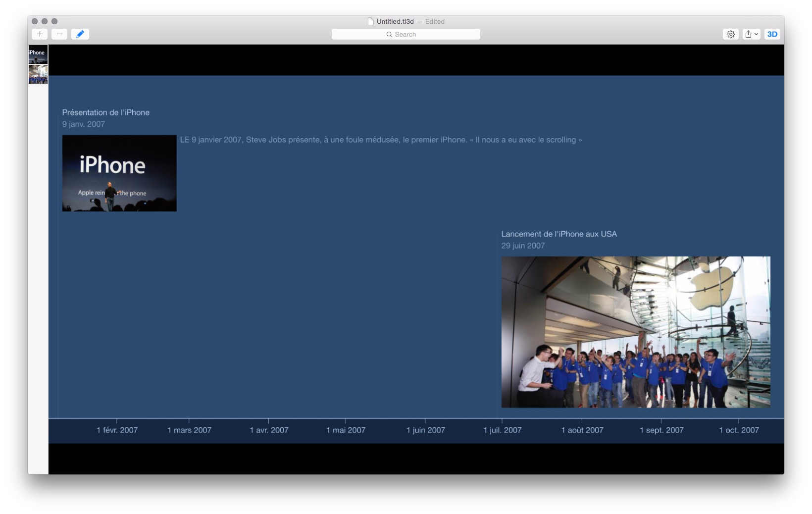812x514 pixels.
Task: Click the 1 mars 2007 timeline marker
Action: [189, 430]
